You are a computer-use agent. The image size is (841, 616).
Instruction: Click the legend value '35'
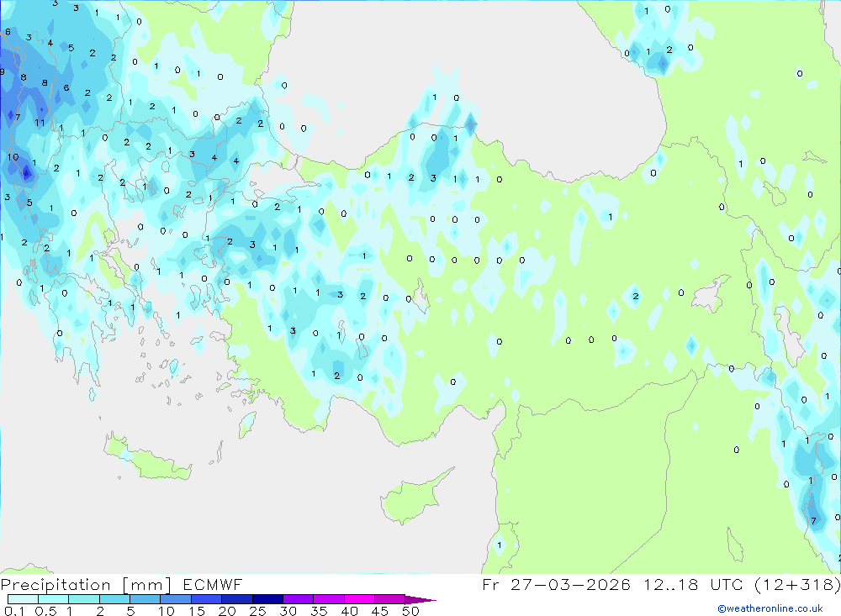pyautogui.click(x=319, y=611)
